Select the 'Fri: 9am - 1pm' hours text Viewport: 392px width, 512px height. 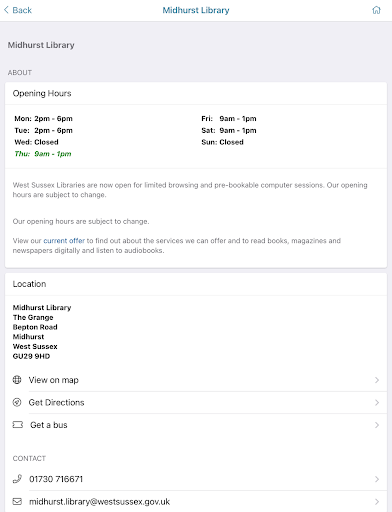[x=229, y=119]
